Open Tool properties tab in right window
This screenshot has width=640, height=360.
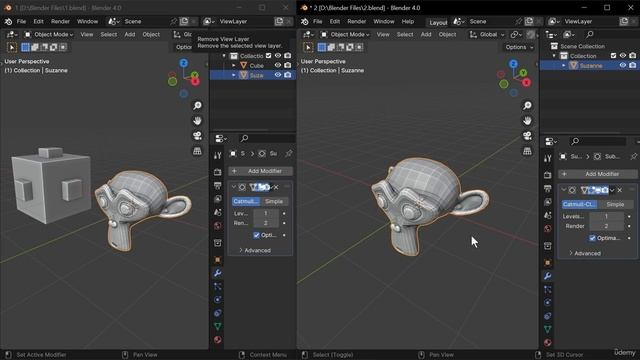tap(548, 158)
